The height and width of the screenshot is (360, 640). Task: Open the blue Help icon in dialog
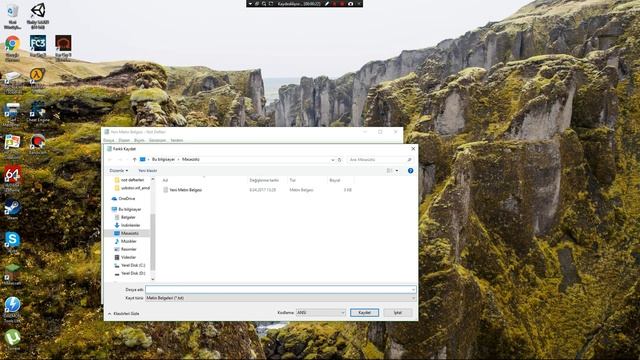[x=410, y=171]
